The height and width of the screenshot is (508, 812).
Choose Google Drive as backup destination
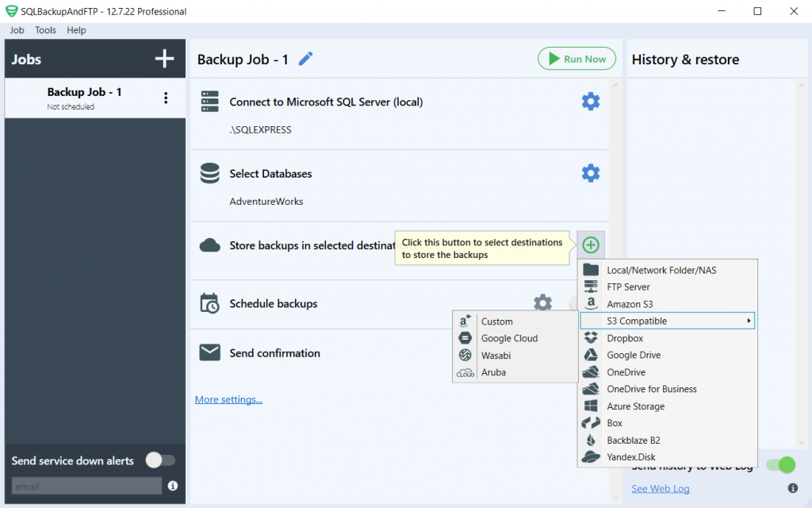pos(668,355)
